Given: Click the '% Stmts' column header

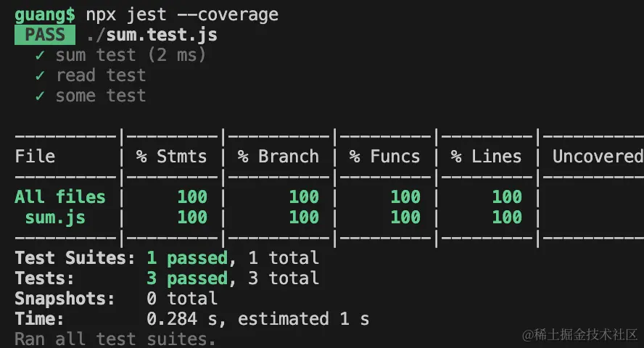Looking at the screenshot, I should tap(172, 157).
